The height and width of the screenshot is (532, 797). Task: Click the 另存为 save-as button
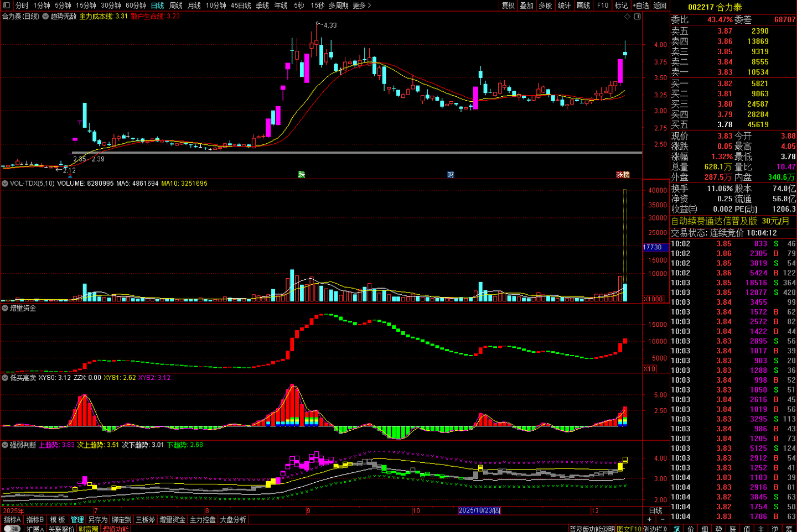[x=98, y=520]
